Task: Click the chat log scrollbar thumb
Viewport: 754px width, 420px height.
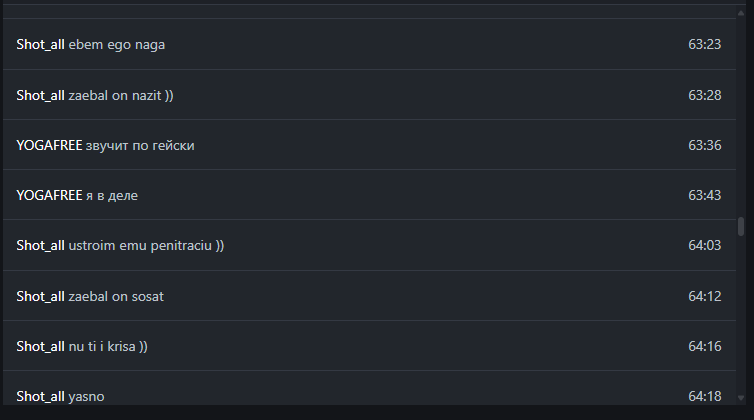Action: 741,226
